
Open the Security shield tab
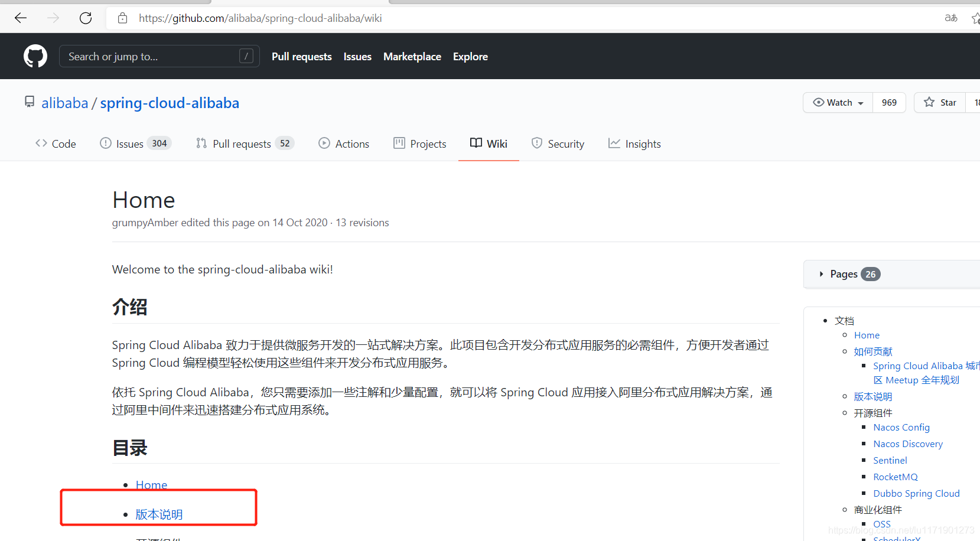point(557,143)
